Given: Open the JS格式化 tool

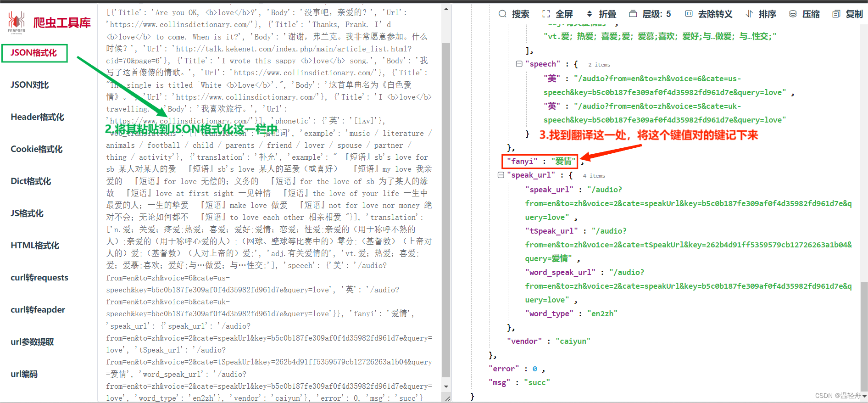Looking at the screenshot, I should (x=27, y=213).
